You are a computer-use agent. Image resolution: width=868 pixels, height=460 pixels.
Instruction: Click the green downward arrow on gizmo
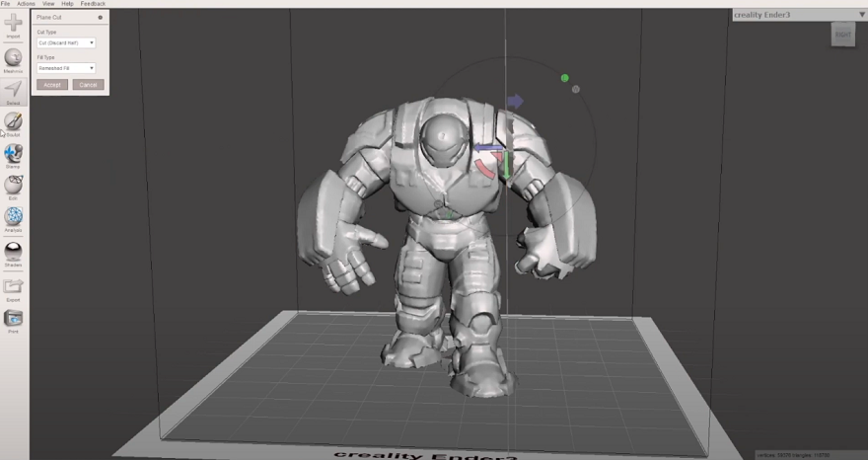506,165
